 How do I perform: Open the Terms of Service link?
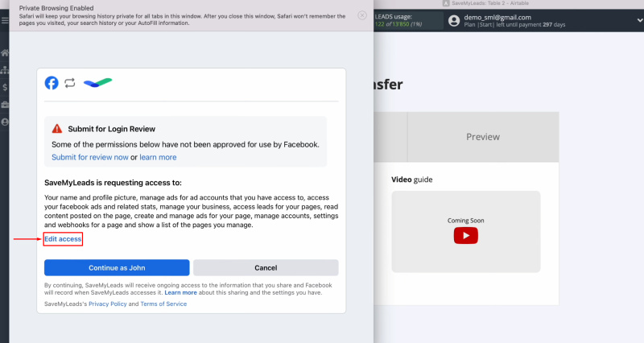tap(163, 304)
